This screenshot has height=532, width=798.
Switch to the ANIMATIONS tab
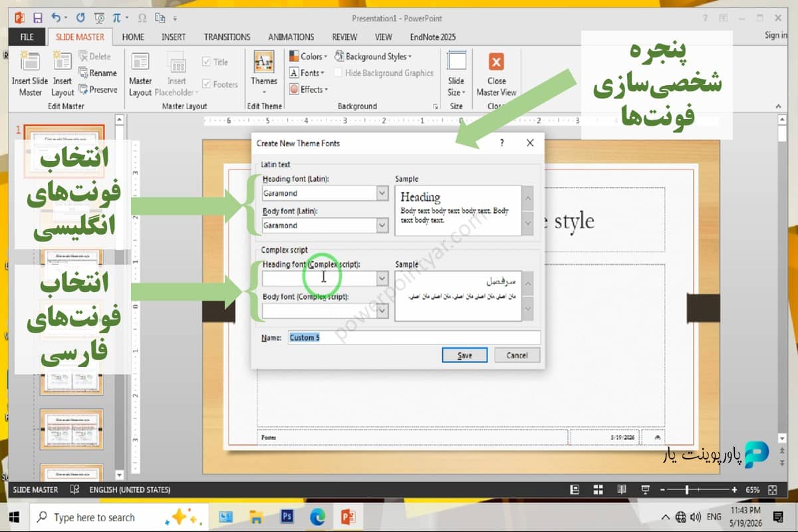pyautogui.click(x=291, y=37)
